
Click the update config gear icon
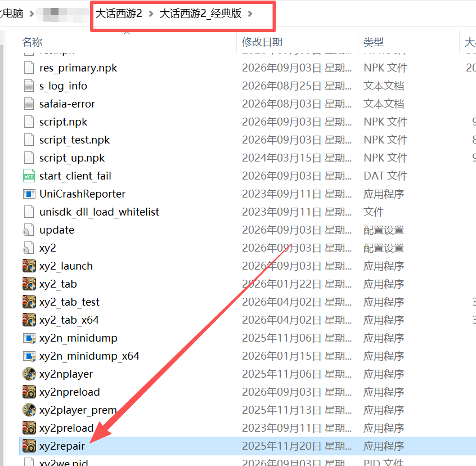(28, 230)
